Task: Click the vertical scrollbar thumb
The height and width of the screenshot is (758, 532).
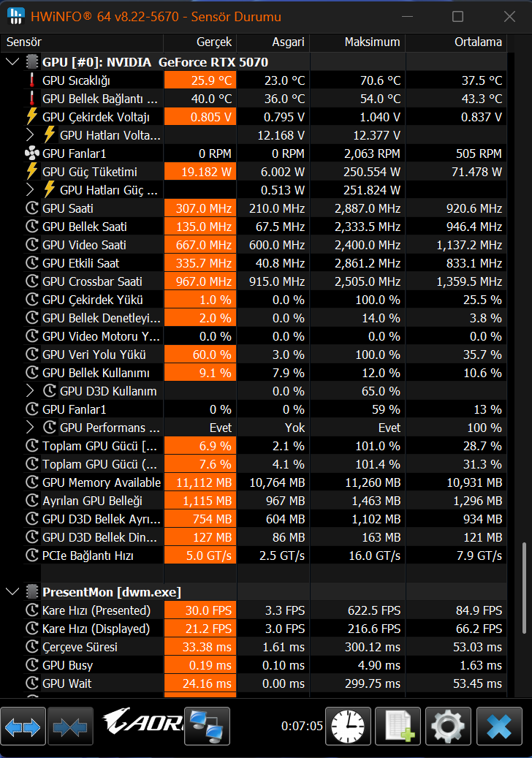Action: (x=524, y=588)
